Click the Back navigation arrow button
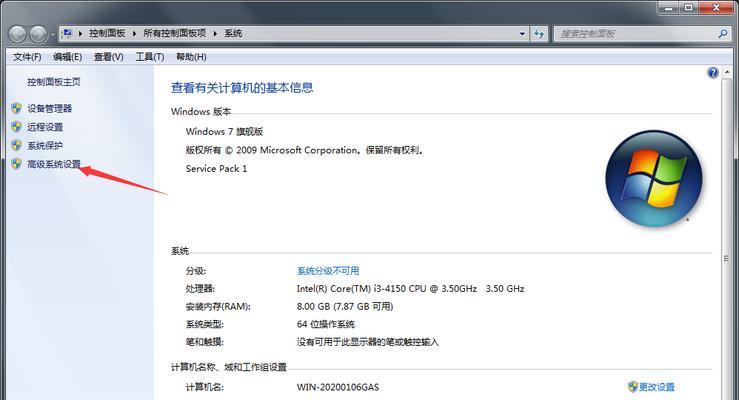Screen dimensions: 739x400 (x=17, y=34)
